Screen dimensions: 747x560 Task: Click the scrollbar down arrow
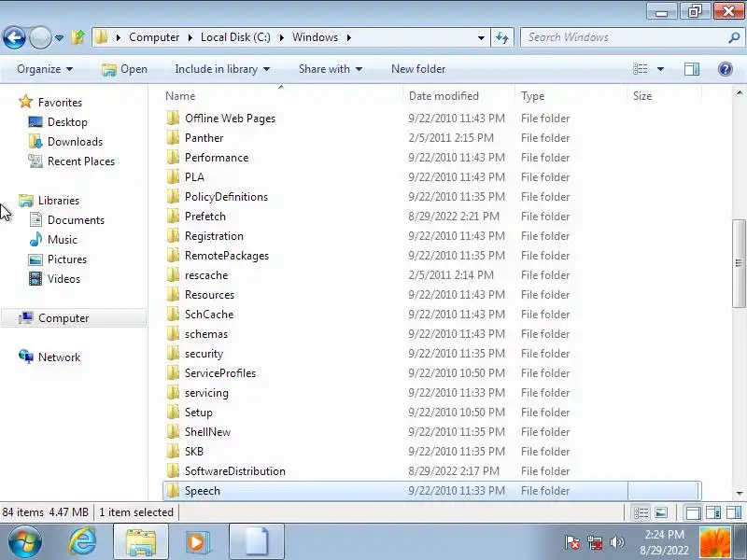point(740,493)
